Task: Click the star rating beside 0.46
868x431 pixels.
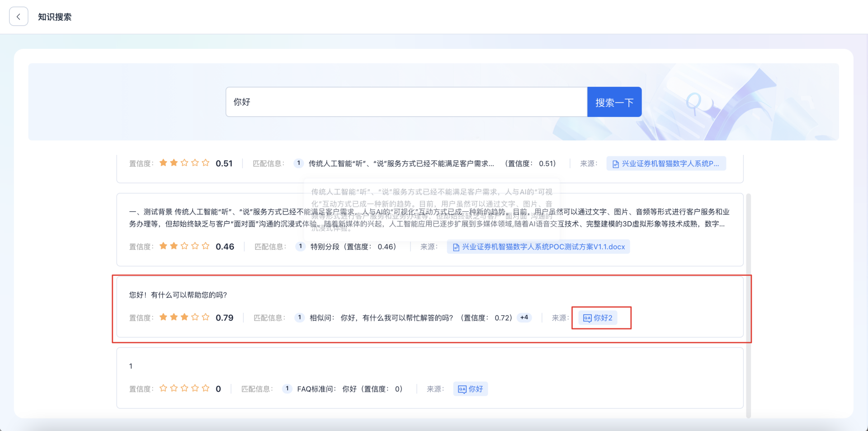Action: [x=184, y=246]
